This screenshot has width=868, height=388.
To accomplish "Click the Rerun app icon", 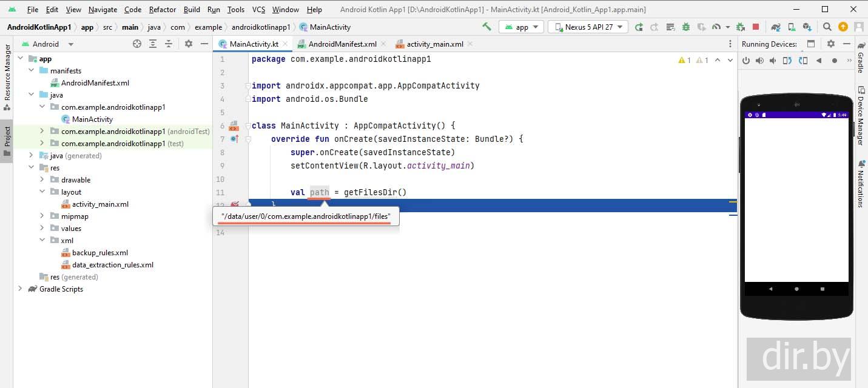I will (x=639, y=27).
